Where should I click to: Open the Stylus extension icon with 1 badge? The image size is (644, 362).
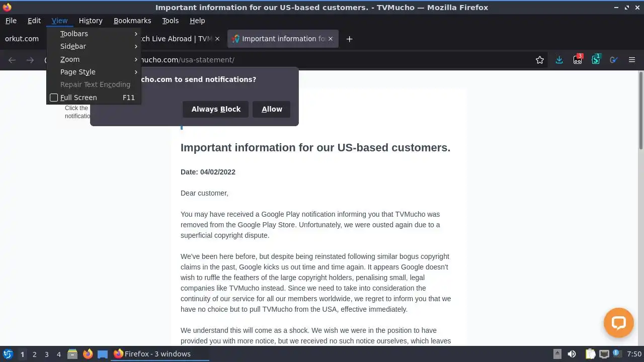point(596,59)
